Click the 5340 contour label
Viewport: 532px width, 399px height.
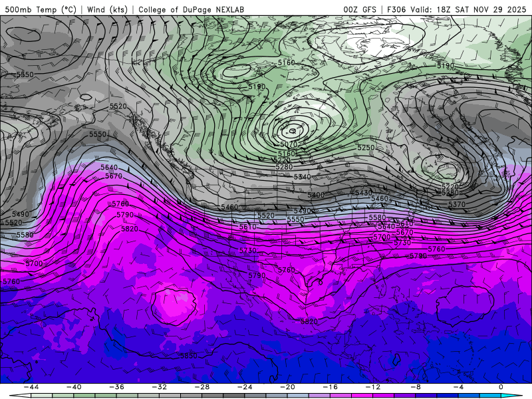(303, 177)
